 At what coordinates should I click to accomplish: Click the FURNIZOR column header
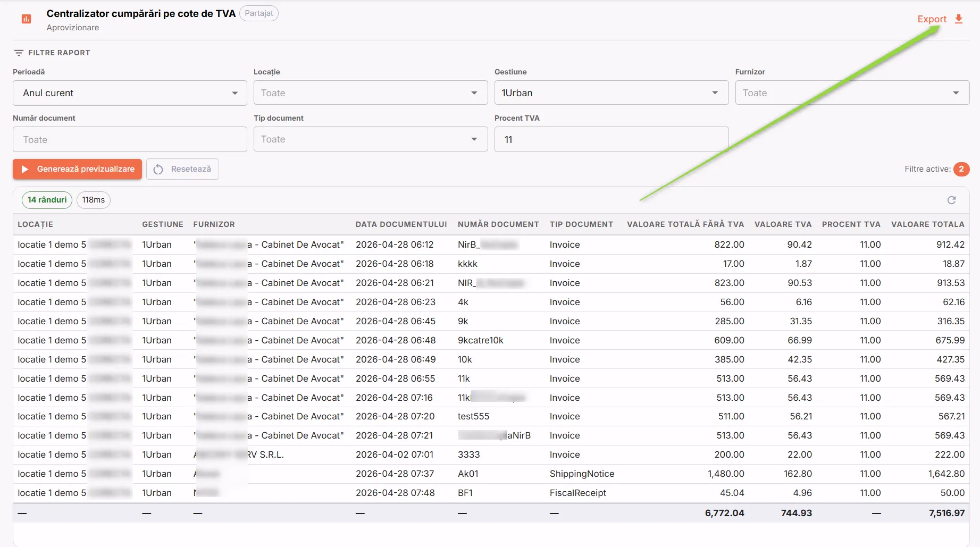(214, 224)
